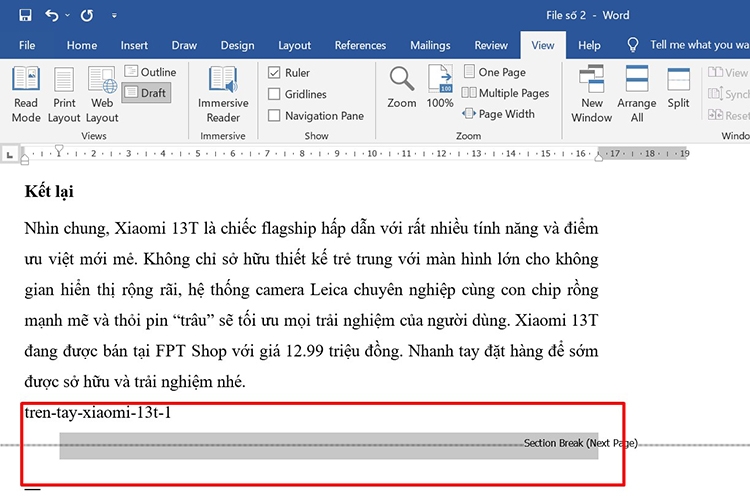Switch to Print Layout view

tap(64, 95)
